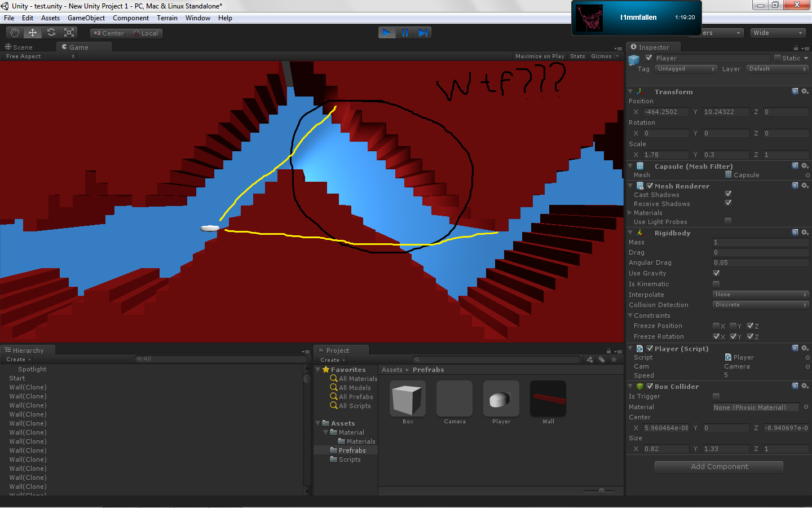
Task: Switch to the Scene tab
Action: [x=19, y=47]
